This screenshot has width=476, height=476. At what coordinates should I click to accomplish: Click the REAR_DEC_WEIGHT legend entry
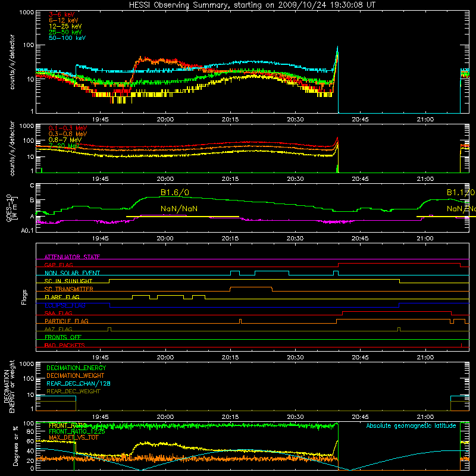pos(73,392)
